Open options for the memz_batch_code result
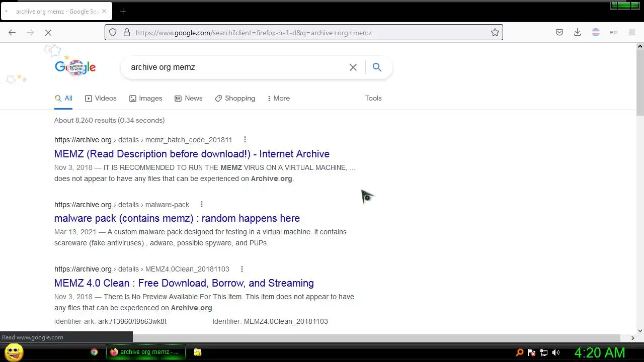 click(x=245, y=140)
